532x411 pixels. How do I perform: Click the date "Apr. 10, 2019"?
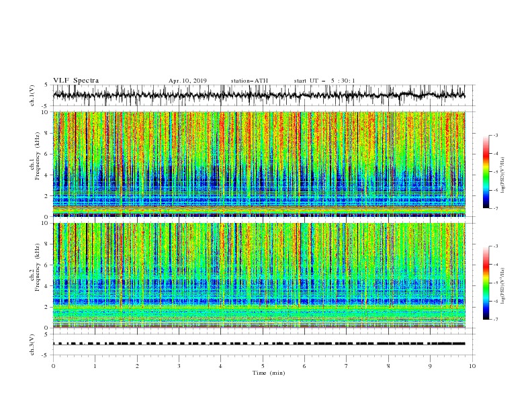[x=187, y=81]
